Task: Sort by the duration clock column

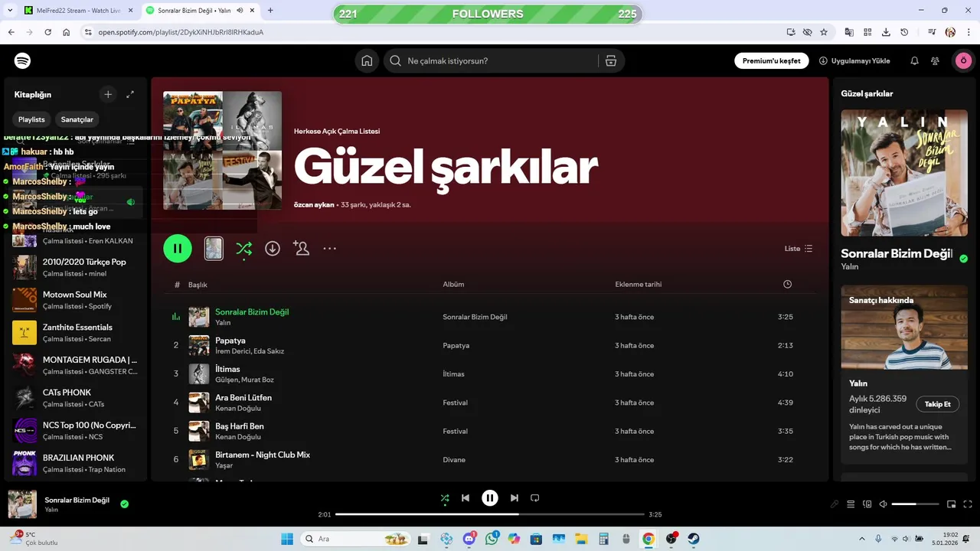Action: [788, 285]
